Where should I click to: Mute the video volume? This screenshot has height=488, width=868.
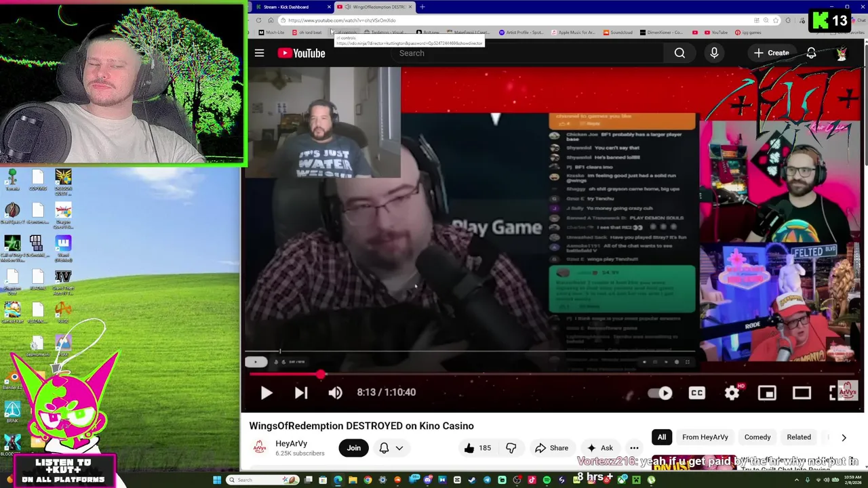tap(335, 392)
